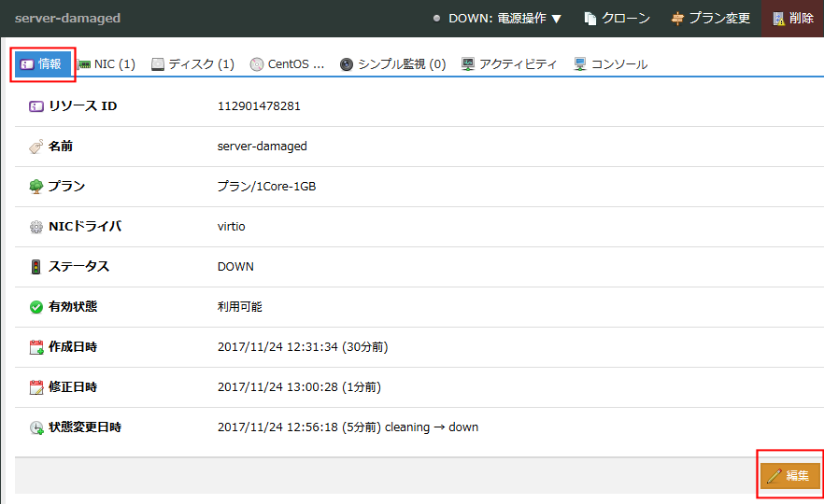Open the アクティビティ tab
824x504 pixels.
point(509,64)
